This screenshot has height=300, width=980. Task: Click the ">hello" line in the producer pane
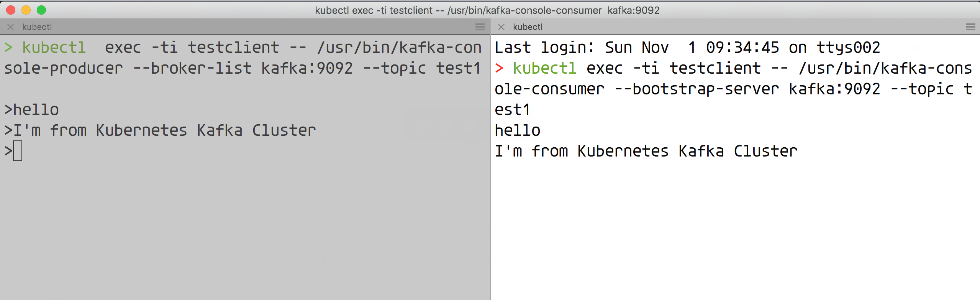[x=31, y=110]
